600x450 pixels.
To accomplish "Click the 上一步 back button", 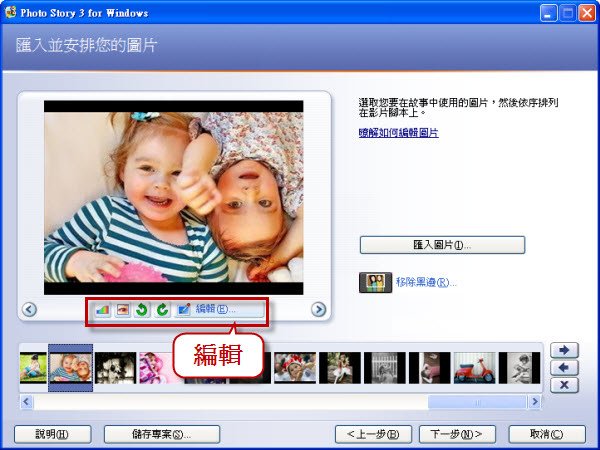I will click(x=373, y=434).
